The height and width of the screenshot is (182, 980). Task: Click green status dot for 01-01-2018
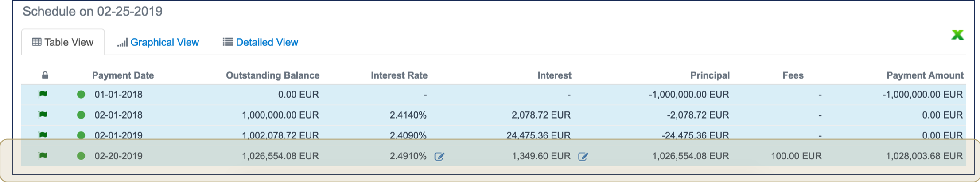[81, 95]
